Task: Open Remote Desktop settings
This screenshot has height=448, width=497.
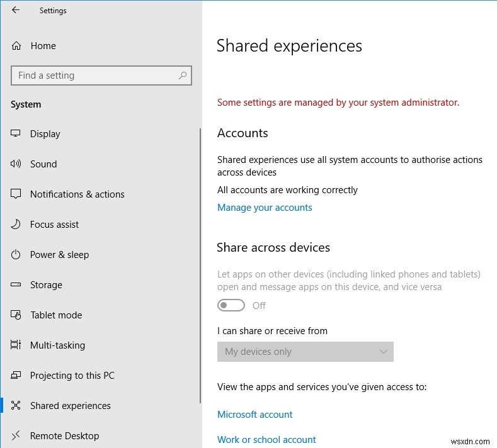Action: pyautogui.click(x=64, y=436)
